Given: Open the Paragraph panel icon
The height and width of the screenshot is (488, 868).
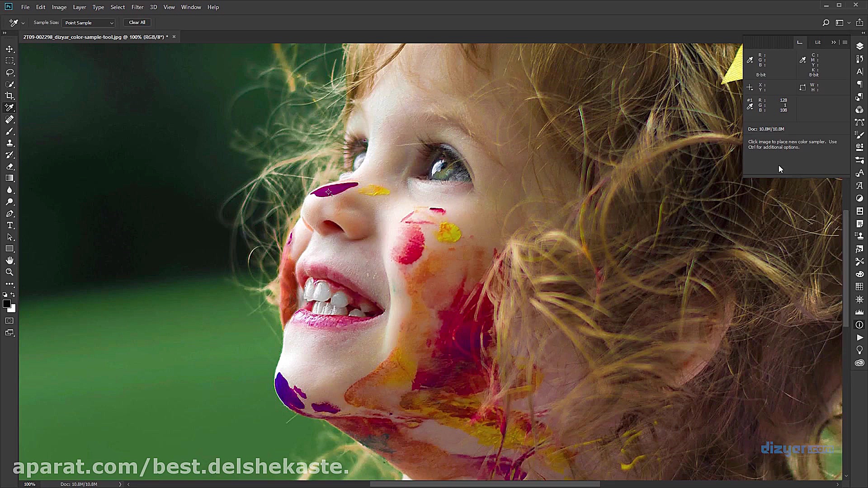Looking at the screenshot, I should click(x=859, y=84).
